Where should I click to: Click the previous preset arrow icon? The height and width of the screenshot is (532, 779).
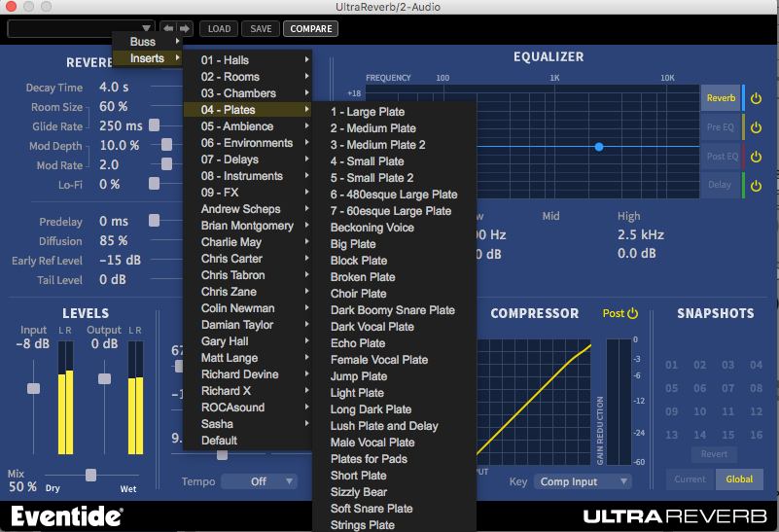tap(168, 28)
